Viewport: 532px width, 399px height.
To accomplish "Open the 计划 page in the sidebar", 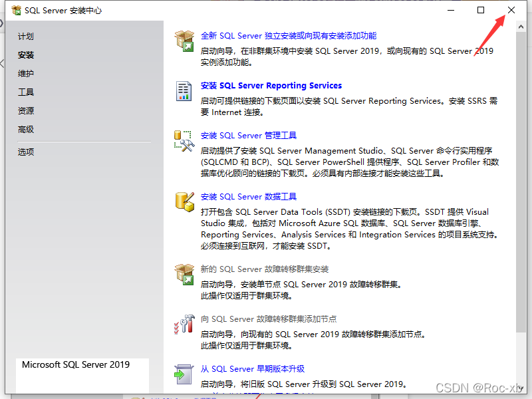I will pos(26,37).
